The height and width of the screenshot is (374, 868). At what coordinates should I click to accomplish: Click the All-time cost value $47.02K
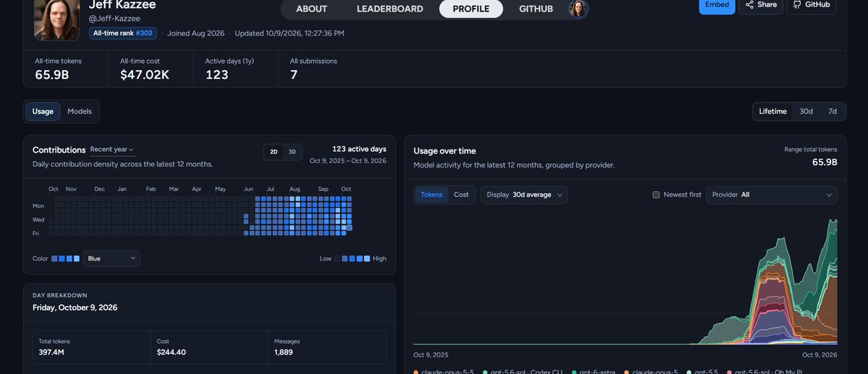(x=145, y=74)
